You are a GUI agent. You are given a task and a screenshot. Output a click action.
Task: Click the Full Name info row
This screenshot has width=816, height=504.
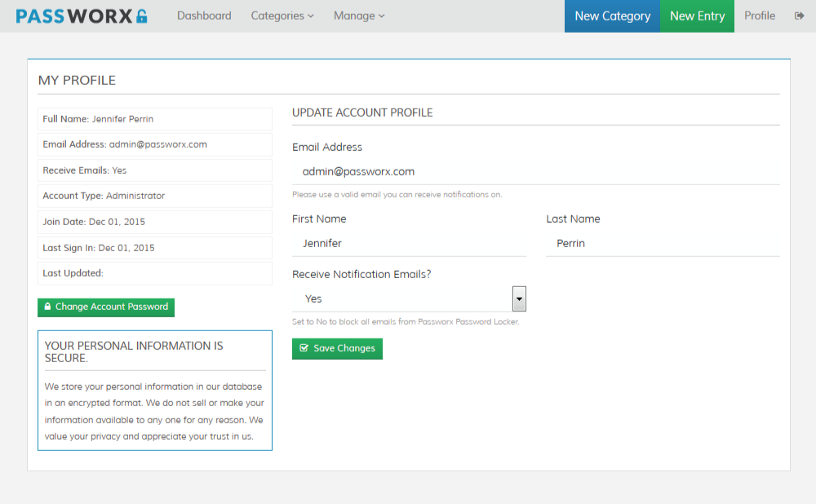pyautogui.click(x=154, y=119)
